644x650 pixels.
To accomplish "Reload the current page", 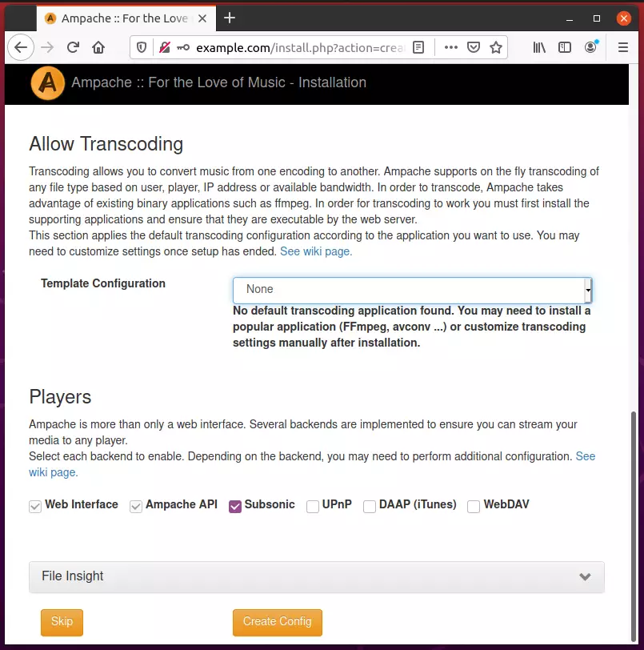I will (73, 48).
